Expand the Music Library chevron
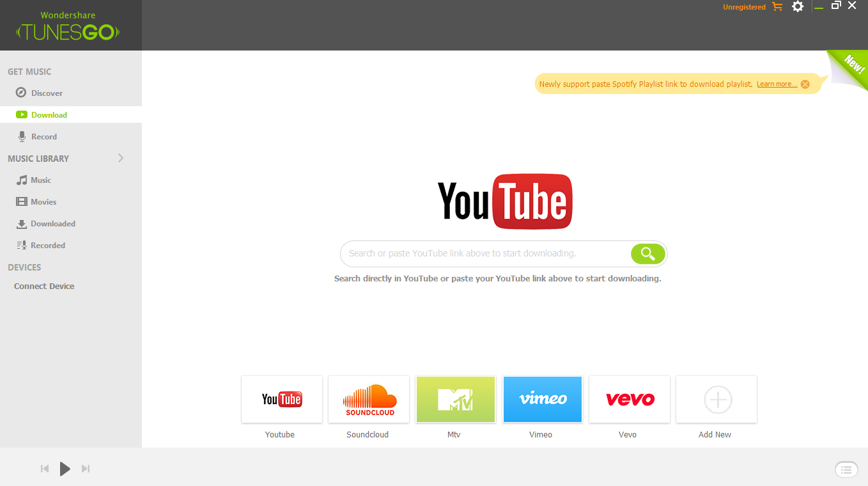 coord(121,158)
